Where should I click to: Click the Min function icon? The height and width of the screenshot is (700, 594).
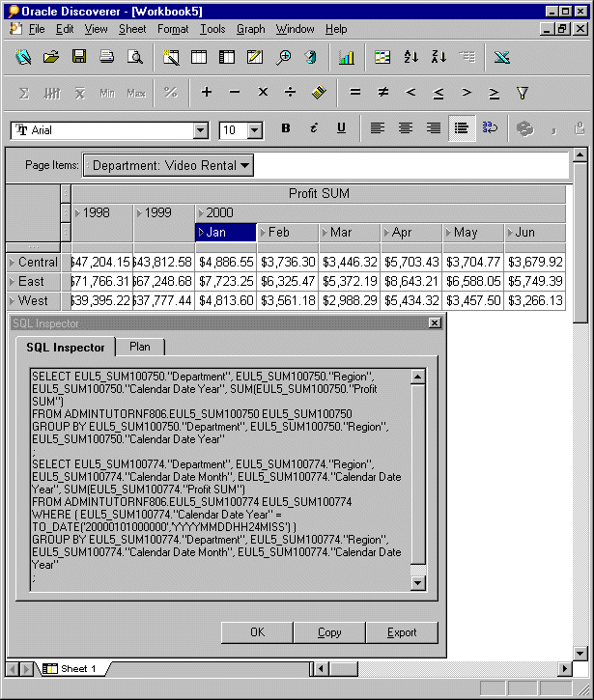(107, 93)
